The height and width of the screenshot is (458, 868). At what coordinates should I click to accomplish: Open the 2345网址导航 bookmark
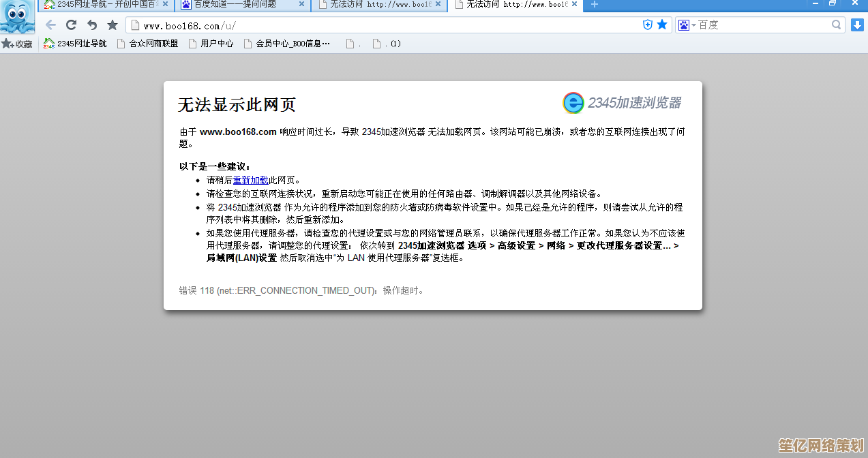point(75,44)
